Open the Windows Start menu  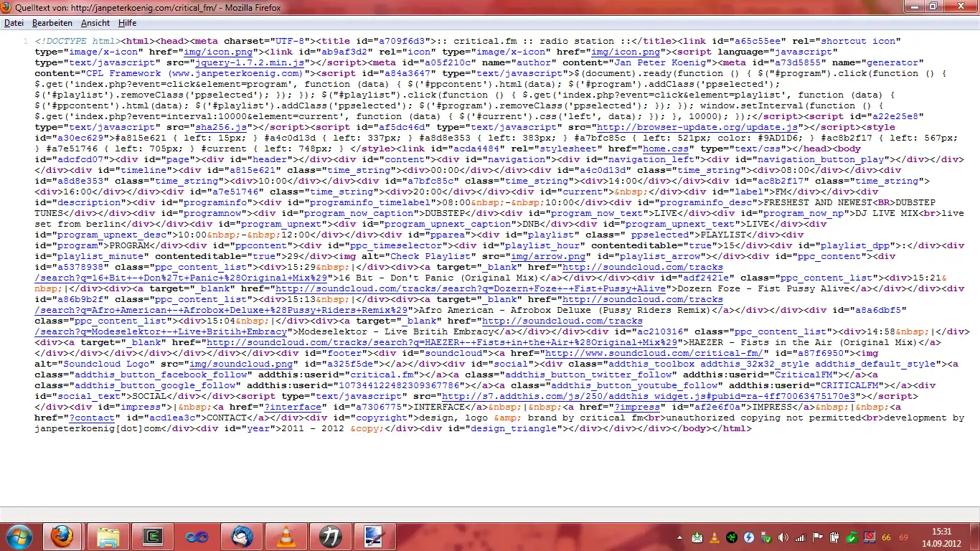[x=19, y=536]
